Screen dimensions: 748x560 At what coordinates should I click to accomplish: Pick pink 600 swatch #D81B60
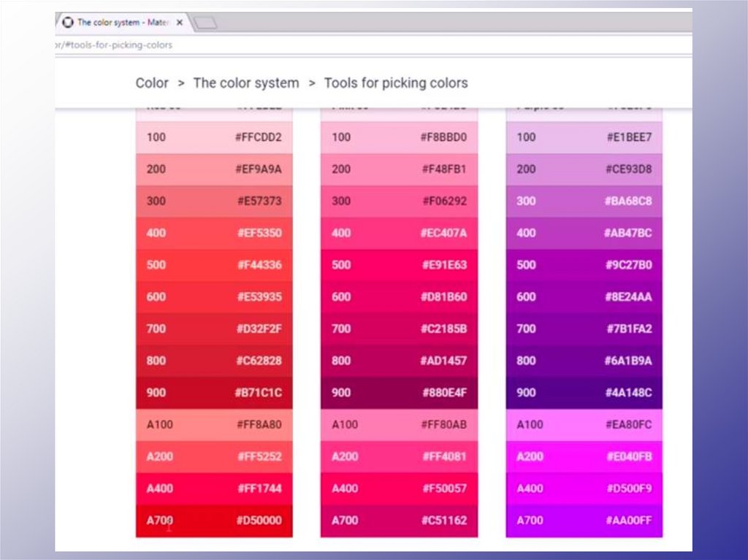point(400,297)
